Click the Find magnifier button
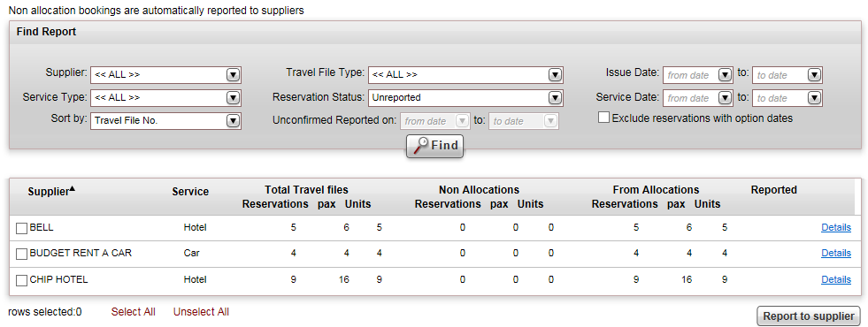 tap(434, 146)
